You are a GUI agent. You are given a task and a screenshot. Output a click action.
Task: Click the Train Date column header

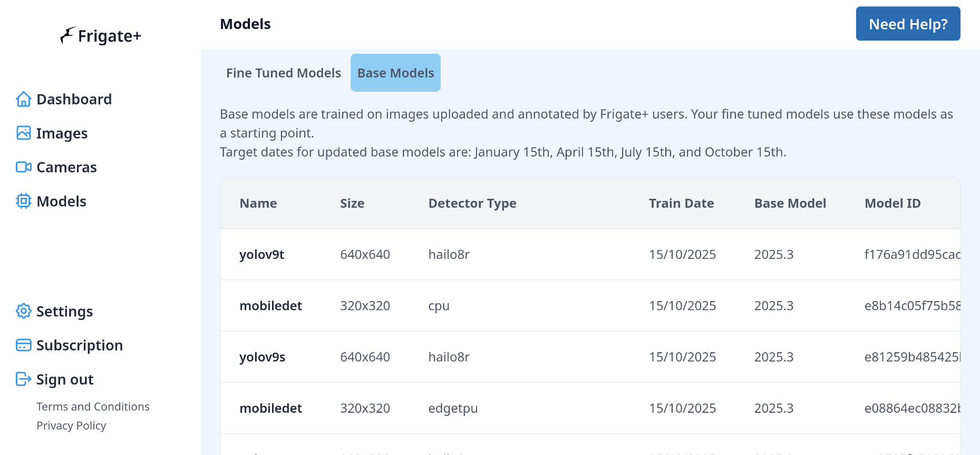(x=681, y=204)
